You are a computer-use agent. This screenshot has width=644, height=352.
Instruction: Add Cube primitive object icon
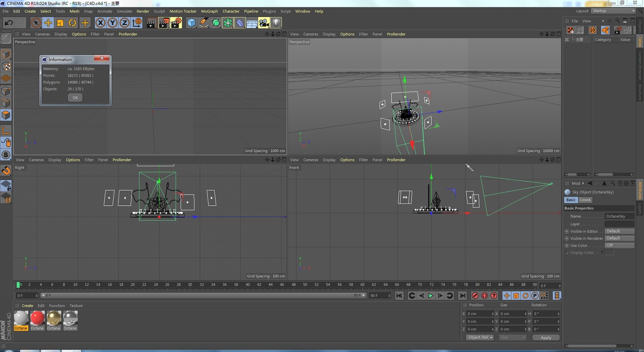point(192,23)
